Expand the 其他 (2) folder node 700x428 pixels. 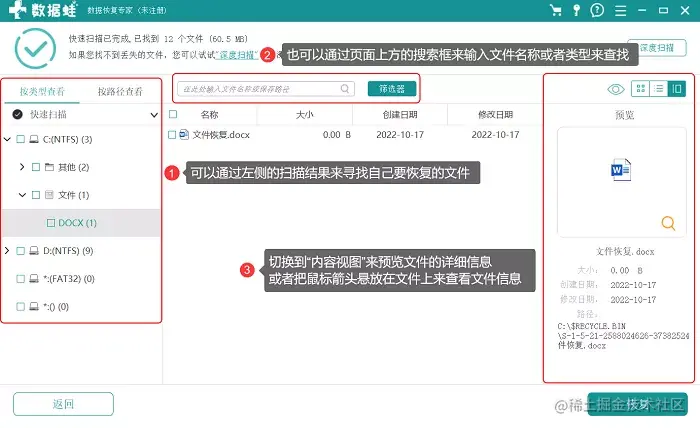click(x=22, y=167)
